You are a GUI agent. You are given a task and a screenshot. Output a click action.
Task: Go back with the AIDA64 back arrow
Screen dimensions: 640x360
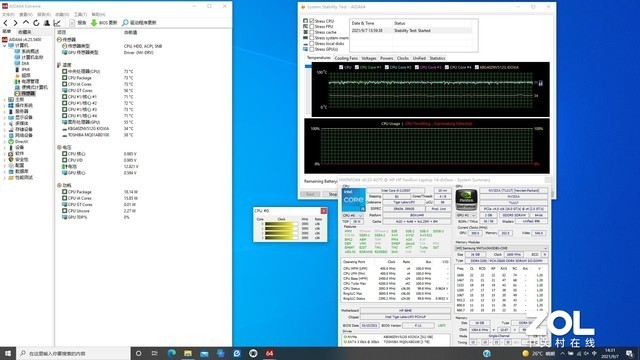click(x=6, y=23)
